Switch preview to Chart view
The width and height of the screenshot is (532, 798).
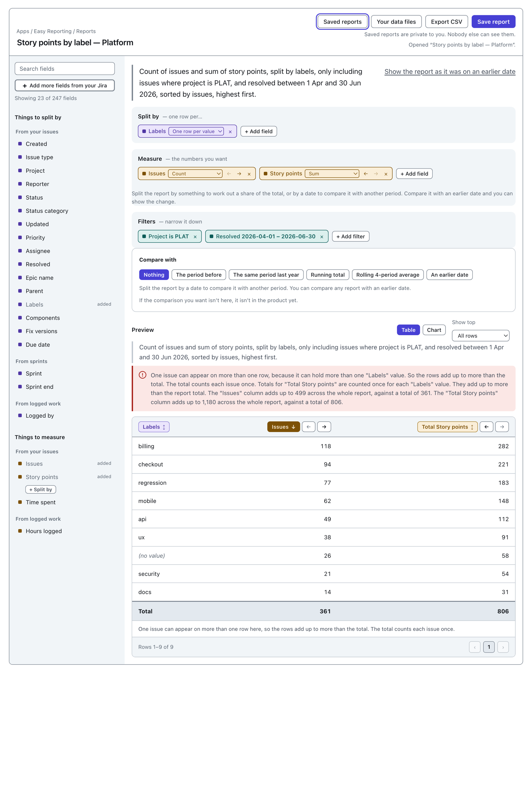click(x=434, y=330)
